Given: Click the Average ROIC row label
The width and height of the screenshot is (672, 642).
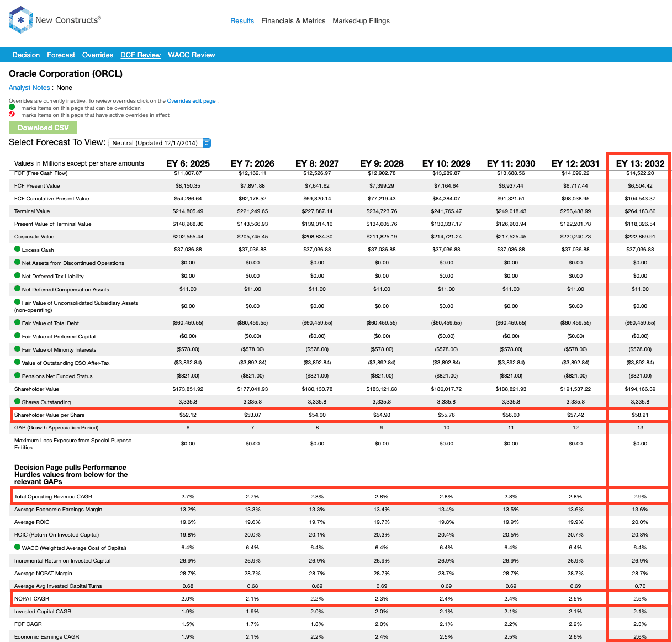Looking at the screenshot, I should (31, 522).
